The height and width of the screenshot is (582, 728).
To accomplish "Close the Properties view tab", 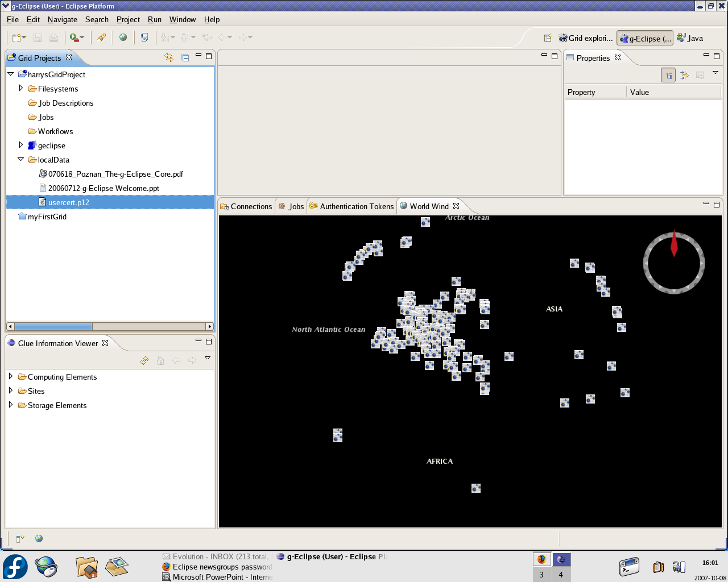I will click(618, 57).
